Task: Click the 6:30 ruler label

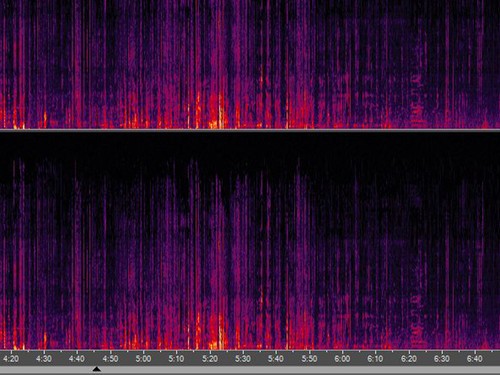Action: [442, 359]
